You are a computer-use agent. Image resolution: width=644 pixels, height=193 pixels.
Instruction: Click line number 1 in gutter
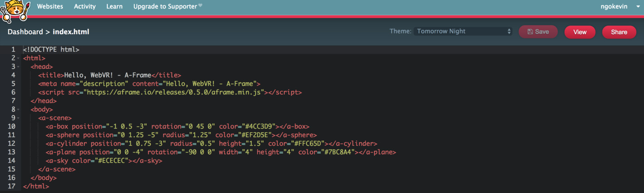13,49
